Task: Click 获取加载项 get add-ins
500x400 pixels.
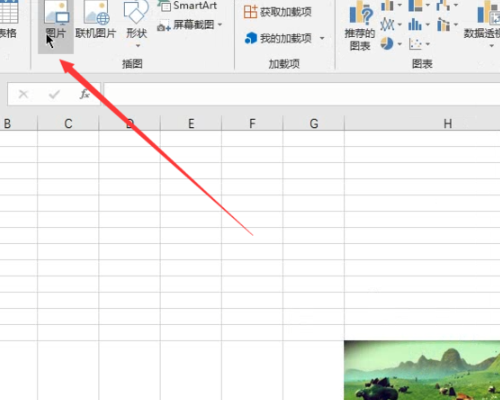Action: point(278,12)
